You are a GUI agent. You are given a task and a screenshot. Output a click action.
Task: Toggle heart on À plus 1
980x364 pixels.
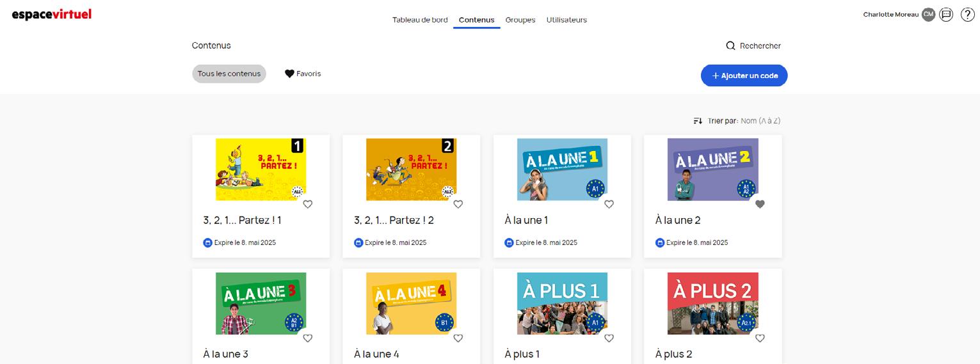coord(609,338)
